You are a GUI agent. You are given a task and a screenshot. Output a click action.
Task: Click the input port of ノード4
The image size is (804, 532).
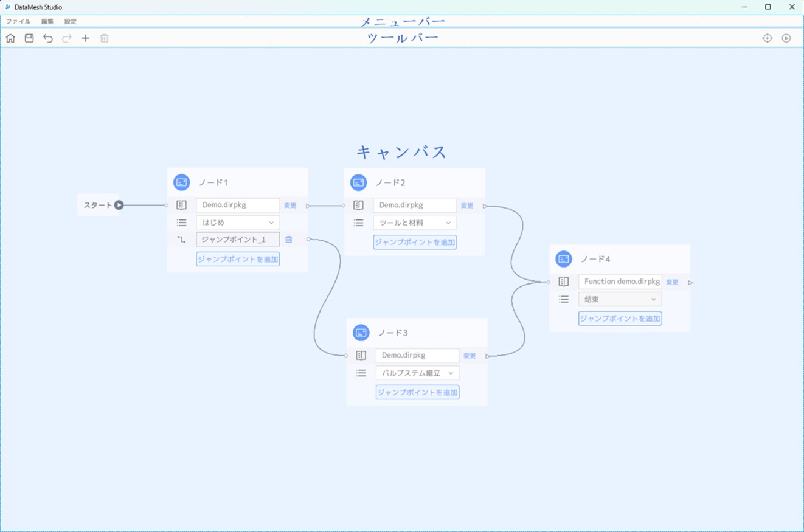[x=549, y=282]
